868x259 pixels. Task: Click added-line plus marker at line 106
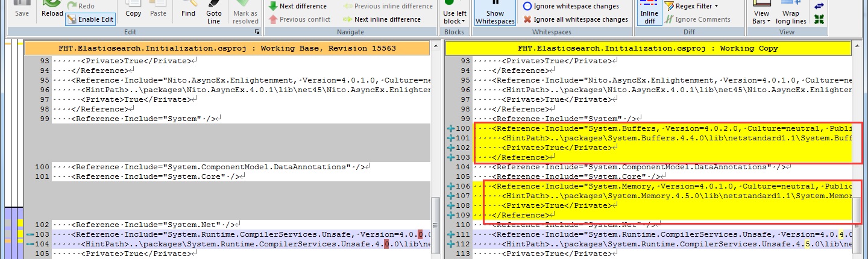coord(450,186)
